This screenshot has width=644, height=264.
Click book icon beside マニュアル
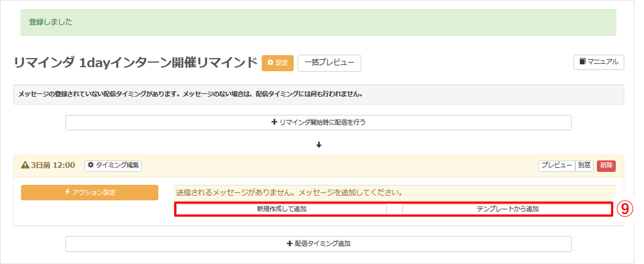[582, 62]
